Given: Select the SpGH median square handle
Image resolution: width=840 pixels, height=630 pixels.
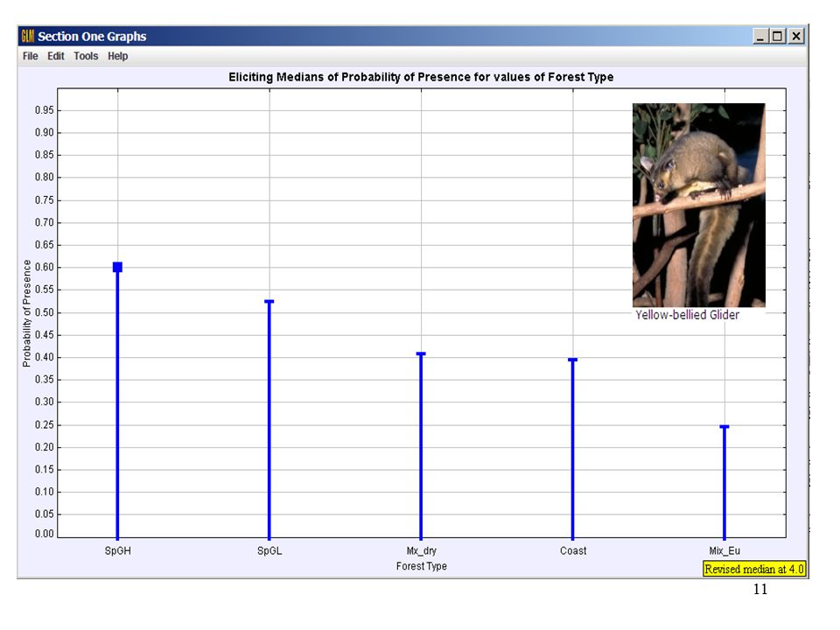Looking at the screenshot, I should pos(118,267).
